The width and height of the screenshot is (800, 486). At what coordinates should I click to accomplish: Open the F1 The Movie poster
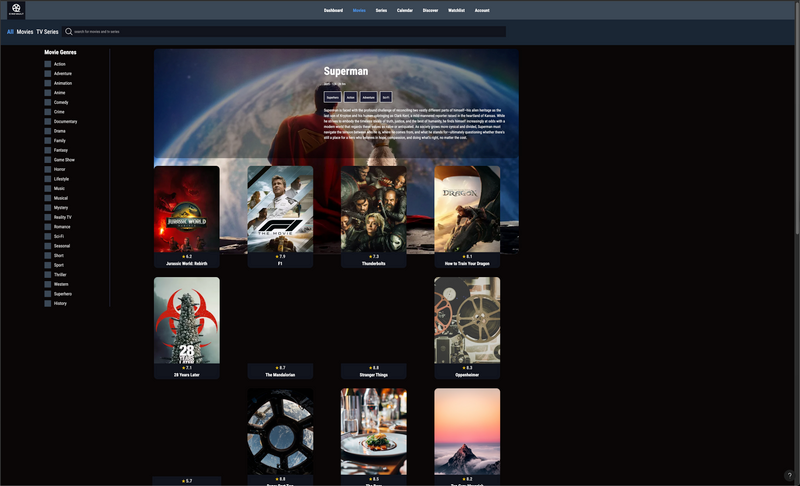(280, 209)
